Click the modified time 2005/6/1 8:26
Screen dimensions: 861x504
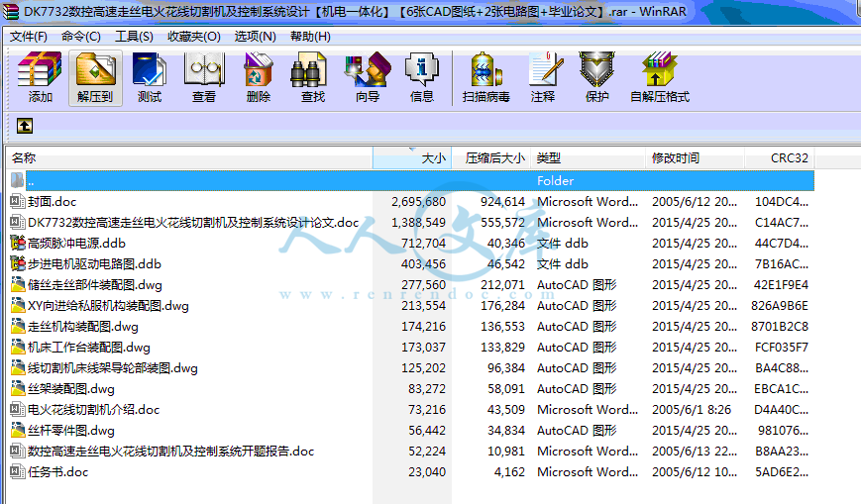(692, 409)
